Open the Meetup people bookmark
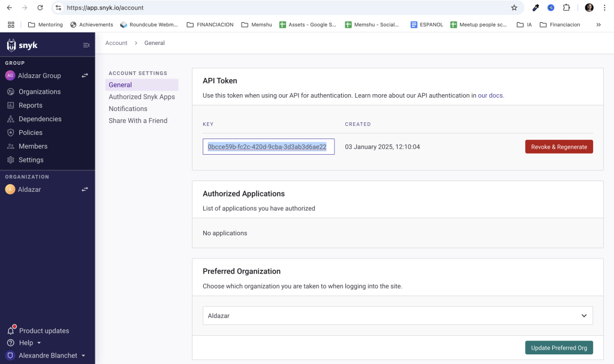The height and width of the screenshot is (364, 614). (478, 25)
